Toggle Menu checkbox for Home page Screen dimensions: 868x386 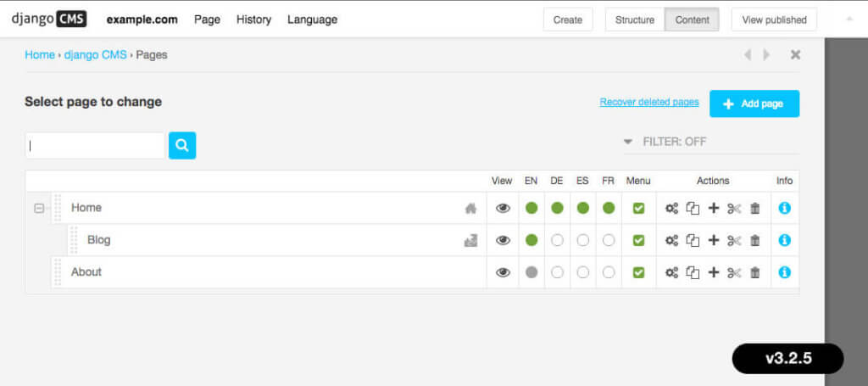[x=638, y=208]
